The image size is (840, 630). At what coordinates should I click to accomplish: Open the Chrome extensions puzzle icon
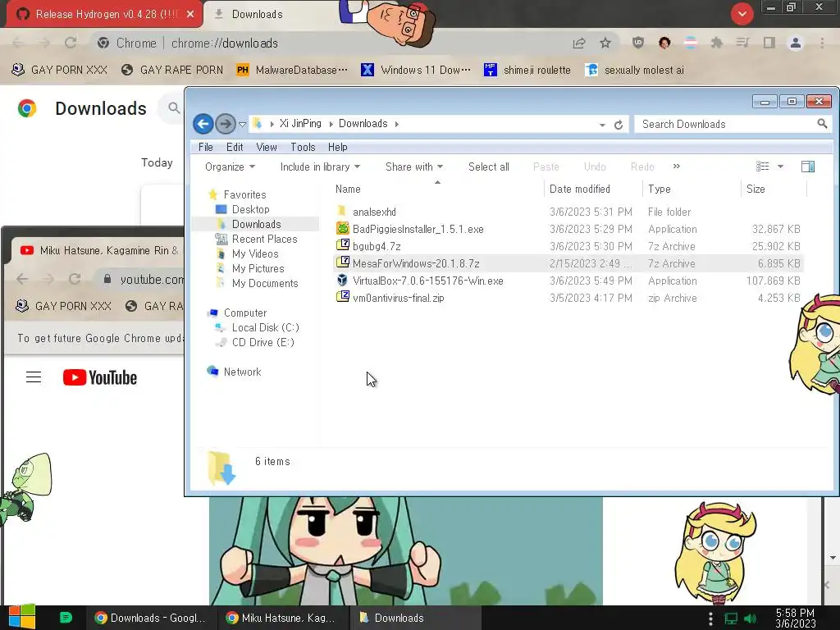[x=716, y=43]
